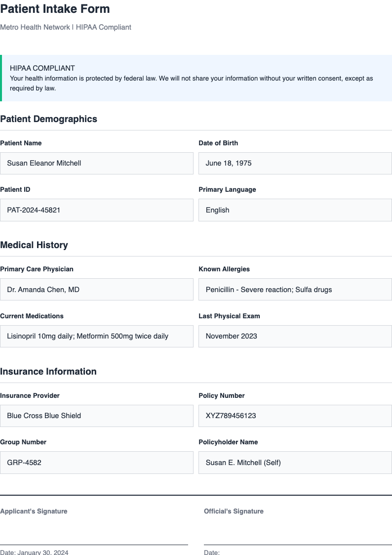Click the Patient ID field
The image size is (392, 555).
point(97,210)
